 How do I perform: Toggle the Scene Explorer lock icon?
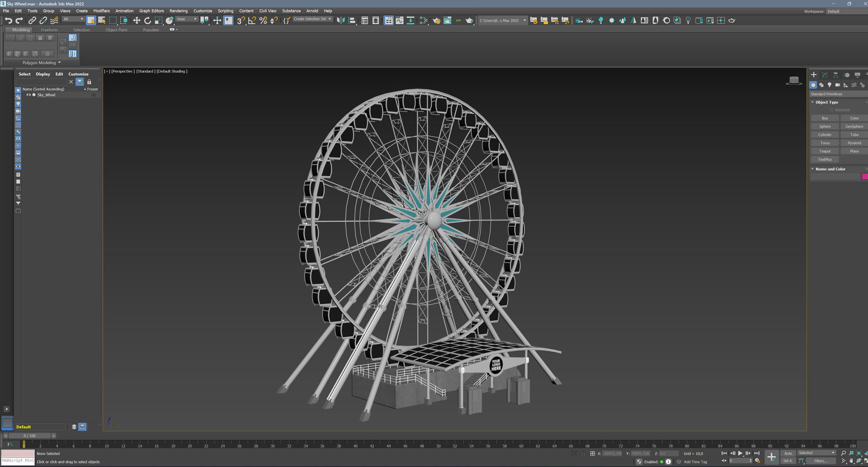pos(89,82)
